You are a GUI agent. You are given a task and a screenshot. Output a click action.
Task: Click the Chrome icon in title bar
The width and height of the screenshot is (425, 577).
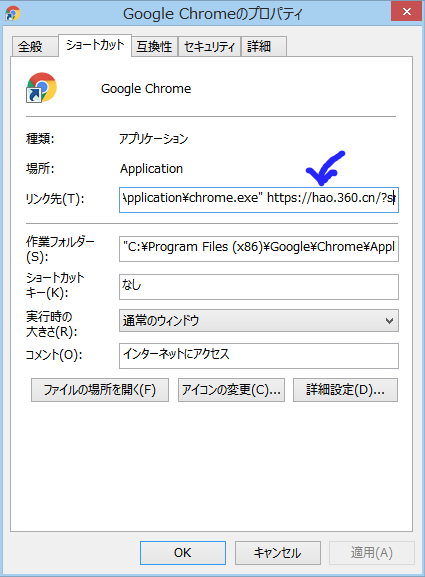[13, 14]
